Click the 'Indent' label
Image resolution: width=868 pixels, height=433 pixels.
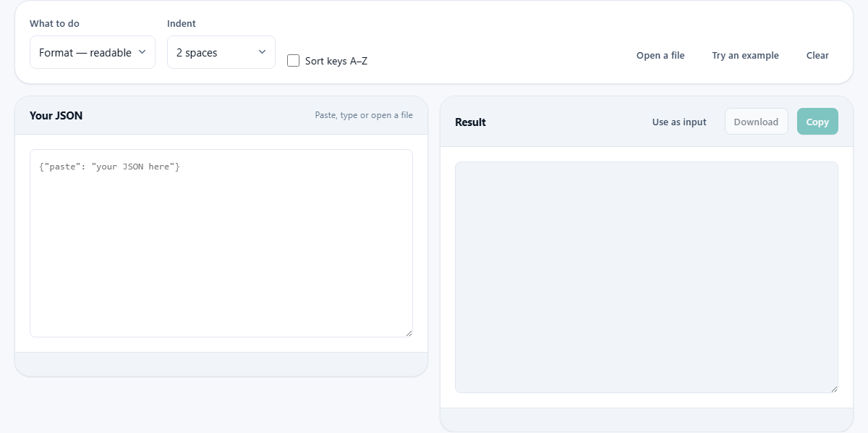182,23
